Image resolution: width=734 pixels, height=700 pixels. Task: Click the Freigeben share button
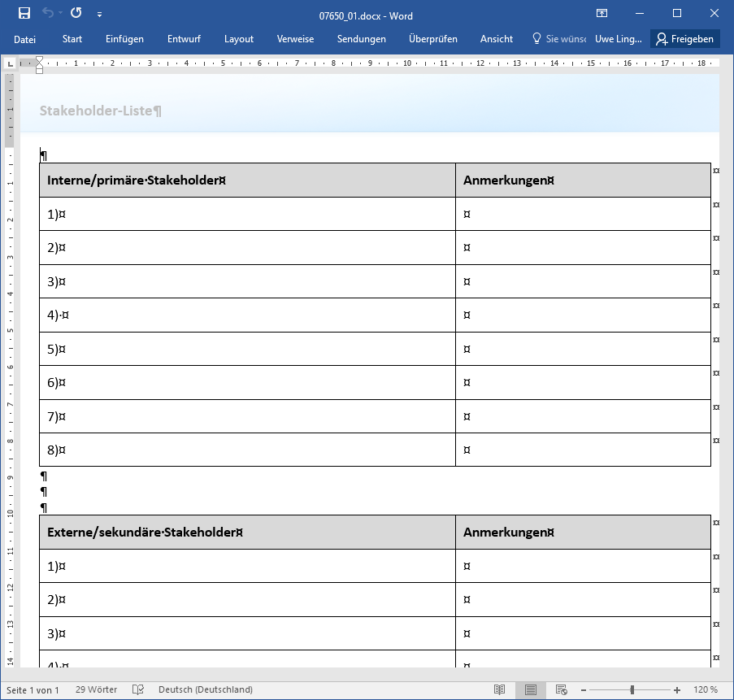click(x=684, y=39)
